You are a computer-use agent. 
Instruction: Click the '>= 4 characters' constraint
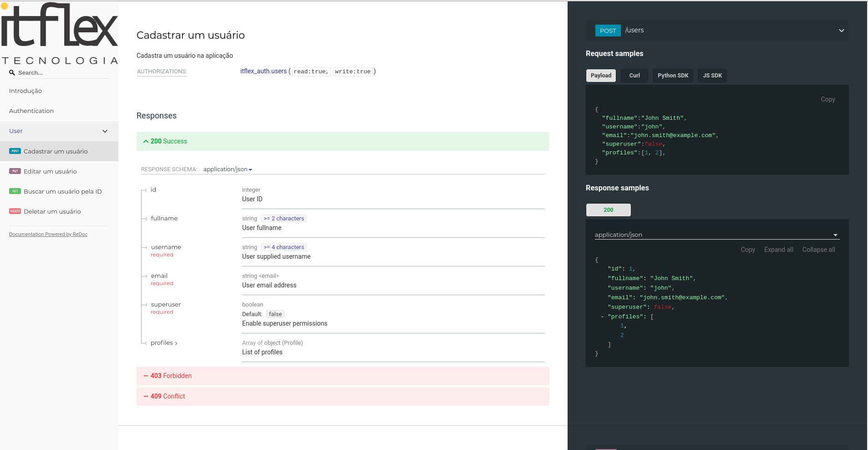coord(284,247)
